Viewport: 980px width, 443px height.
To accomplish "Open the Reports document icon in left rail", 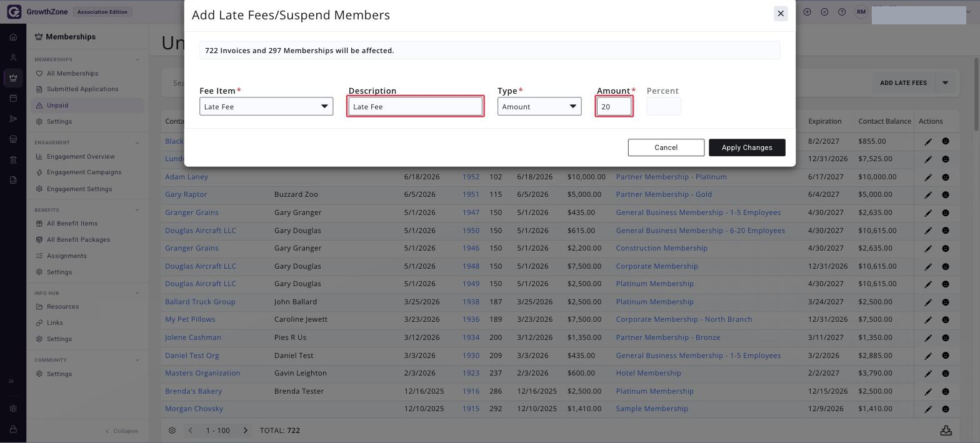I will click(13, 180).
